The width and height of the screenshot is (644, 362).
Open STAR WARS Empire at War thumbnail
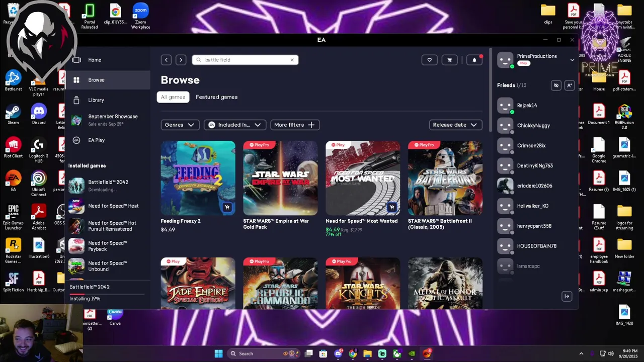[280, 178]
